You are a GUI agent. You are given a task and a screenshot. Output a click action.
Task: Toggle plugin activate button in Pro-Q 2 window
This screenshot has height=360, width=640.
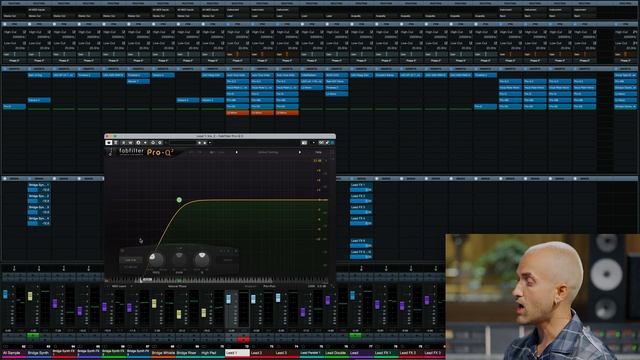pos(109,143)
